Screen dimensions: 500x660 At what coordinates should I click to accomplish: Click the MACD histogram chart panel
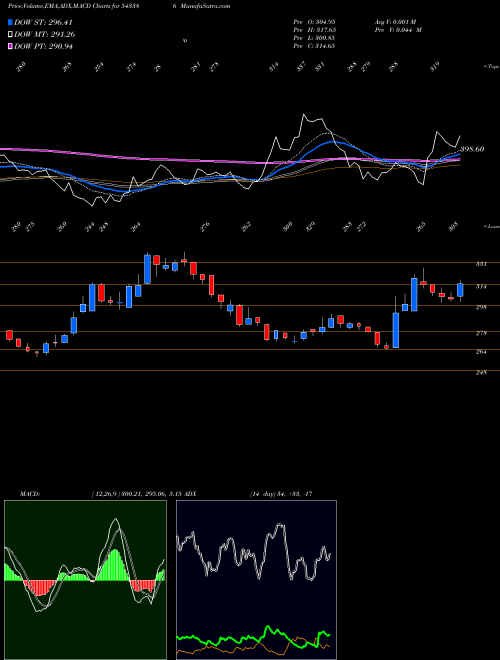click(85, 580)
